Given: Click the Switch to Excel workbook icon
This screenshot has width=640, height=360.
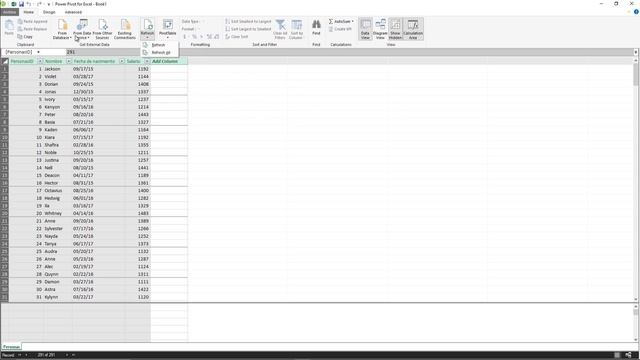Looking at the screenshot, I should point(14,4).
